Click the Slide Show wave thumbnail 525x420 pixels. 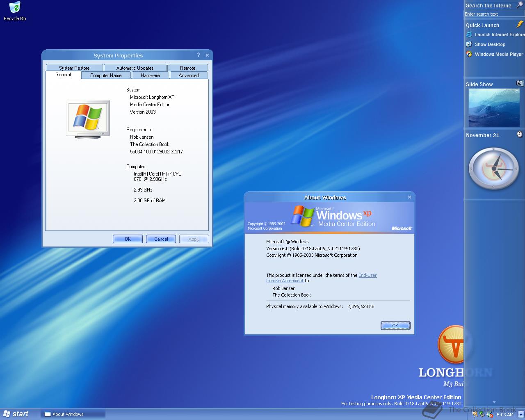[x=494, y=108]
